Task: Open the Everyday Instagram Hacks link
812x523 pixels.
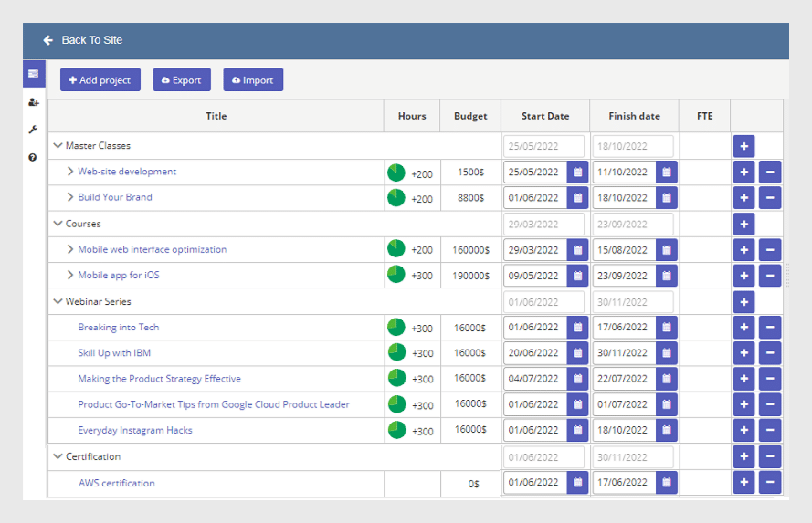Action: 134,431
